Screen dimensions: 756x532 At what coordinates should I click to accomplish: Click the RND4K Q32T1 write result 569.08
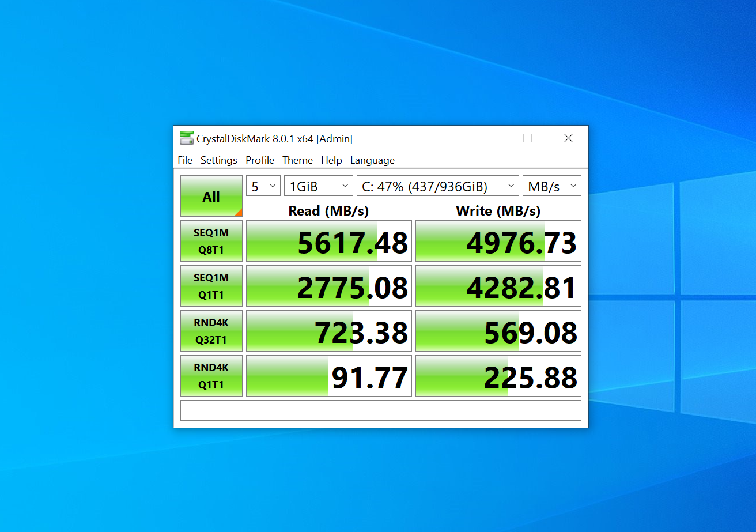[x=498, y=331]
